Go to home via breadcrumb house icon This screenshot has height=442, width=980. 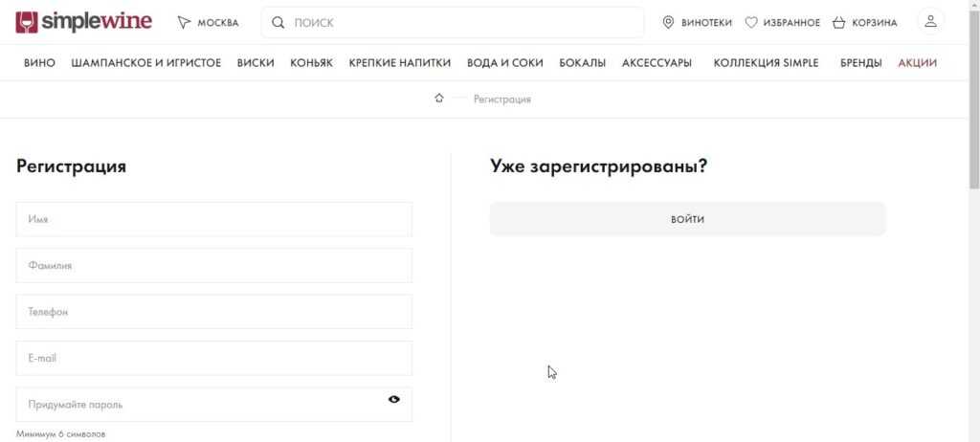coord(439,99)
